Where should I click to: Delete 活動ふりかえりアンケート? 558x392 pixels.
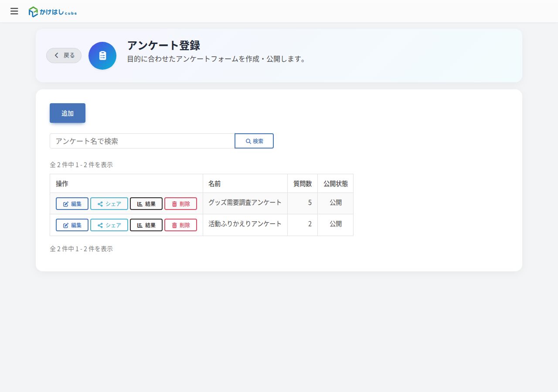click(180, 225)
